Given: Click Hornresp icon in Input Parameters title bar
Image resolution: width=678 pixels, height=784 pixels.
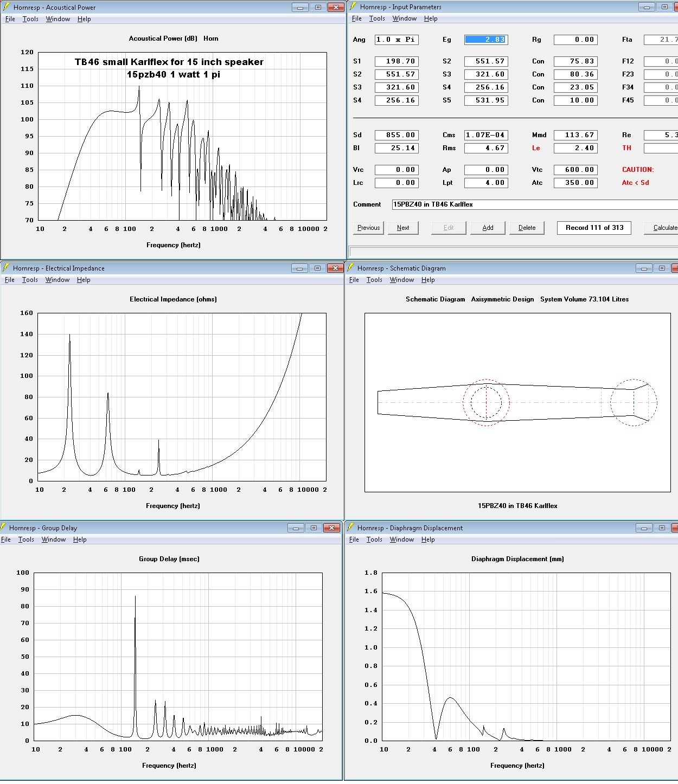Looking at the screenshot, I should pos(353,7).
